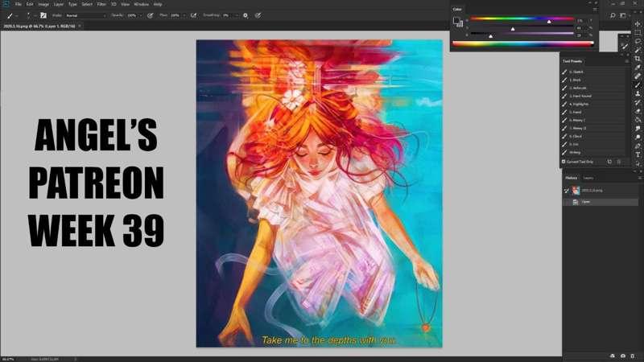
Task: Click foreground color swatch in Color panel
Action: [x=456, y=20]
